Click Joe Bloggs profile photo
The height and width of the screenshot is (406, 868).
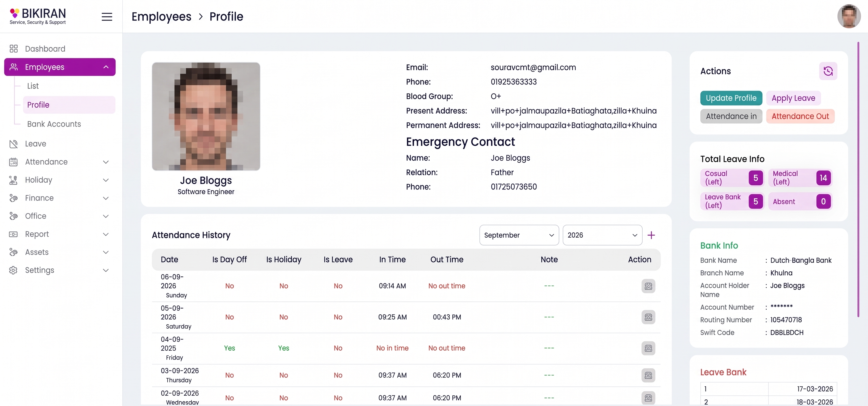(x=206, y=116)
